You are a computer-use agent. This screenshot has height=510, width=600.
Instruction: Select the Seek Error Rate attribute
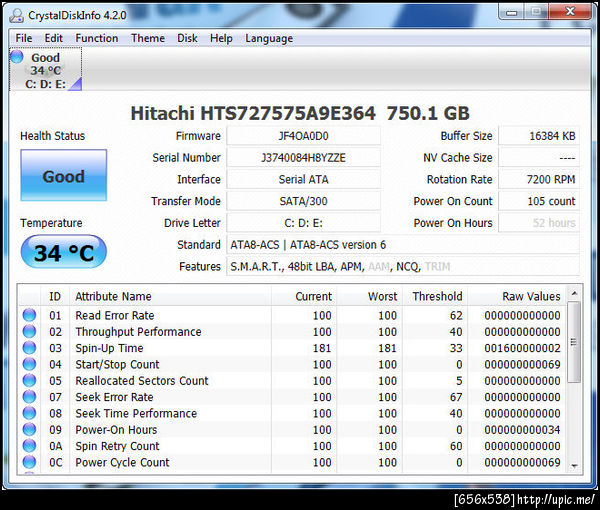(x=114, y=397)
